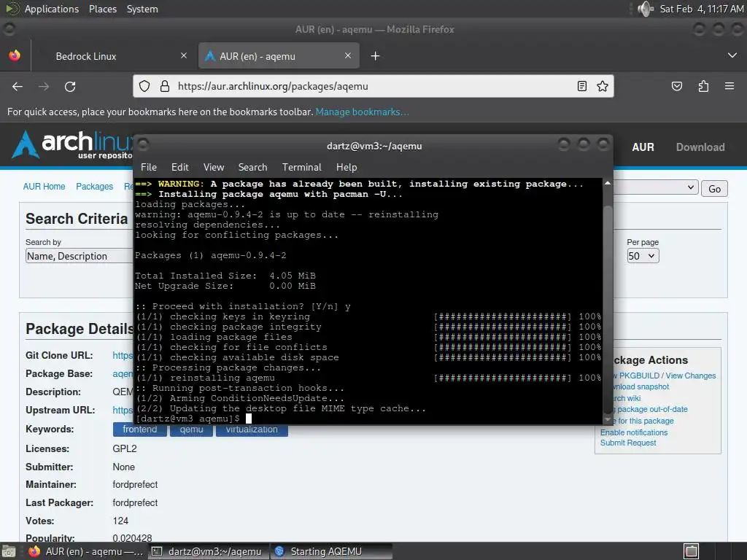Click terminal scrollbar up arrow

608,183
